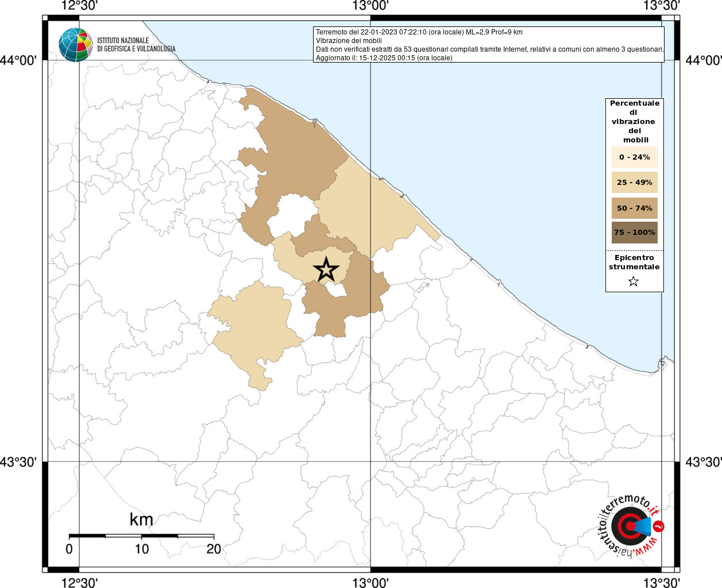Viewport: 722px width, 588px height.
Task: Click the epicenter star on the map
Action: (326, 269)
